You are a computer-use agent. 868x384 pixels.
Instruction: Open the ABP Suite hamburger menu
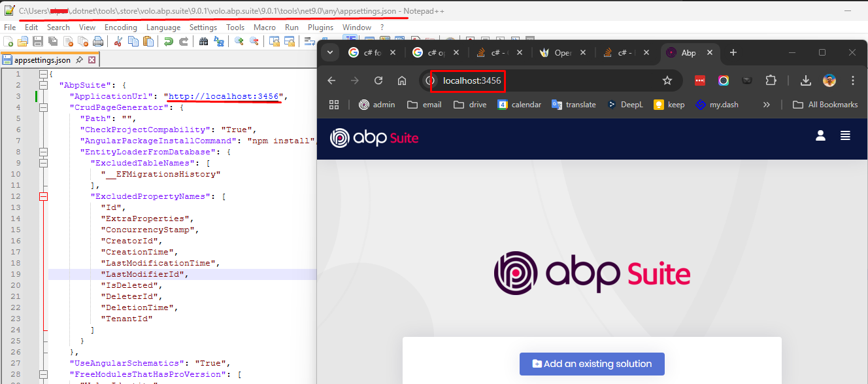(x=846, y=135)
